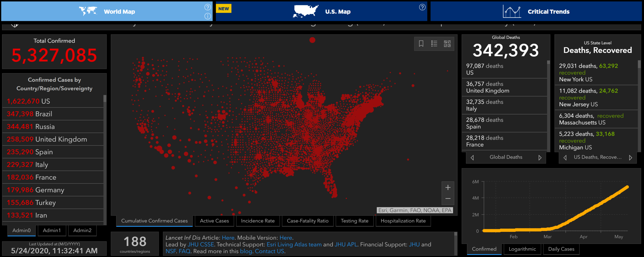This screenshot has width=644, height=257.
Task: Show Daily Cases chart
Action: tap(561, 249)
